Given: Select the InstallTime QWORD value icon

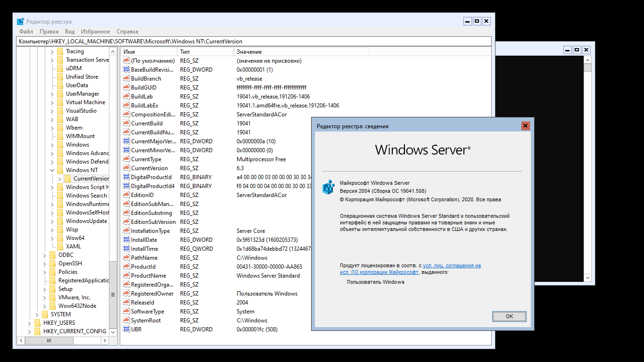Looking at the screenshot, I should point(126,249).
